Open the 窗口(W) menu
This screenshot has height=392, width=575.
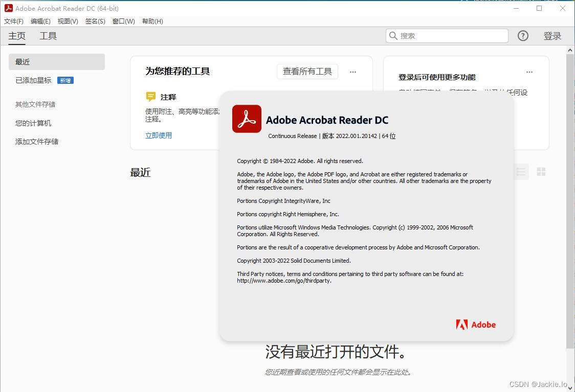pos(124,21)
